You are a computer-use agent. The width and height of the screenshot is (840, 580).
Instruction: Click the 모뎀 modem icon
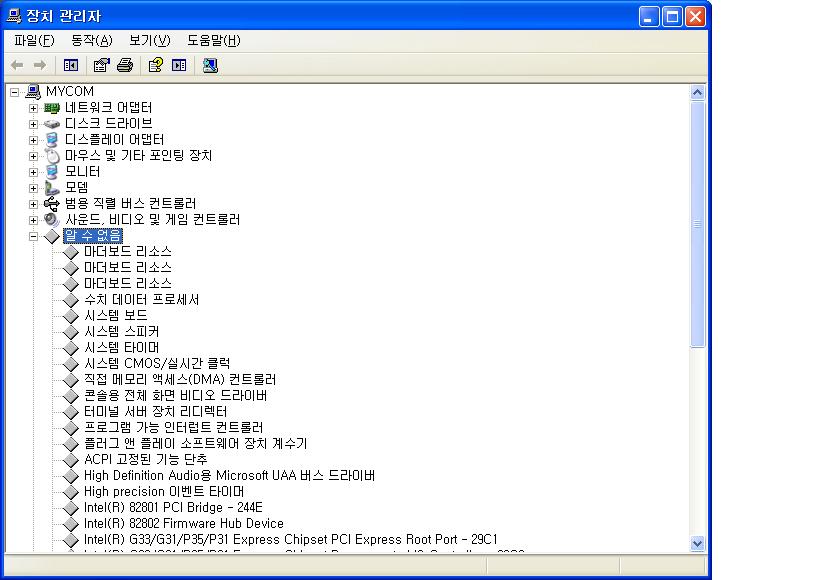(52, 188)
